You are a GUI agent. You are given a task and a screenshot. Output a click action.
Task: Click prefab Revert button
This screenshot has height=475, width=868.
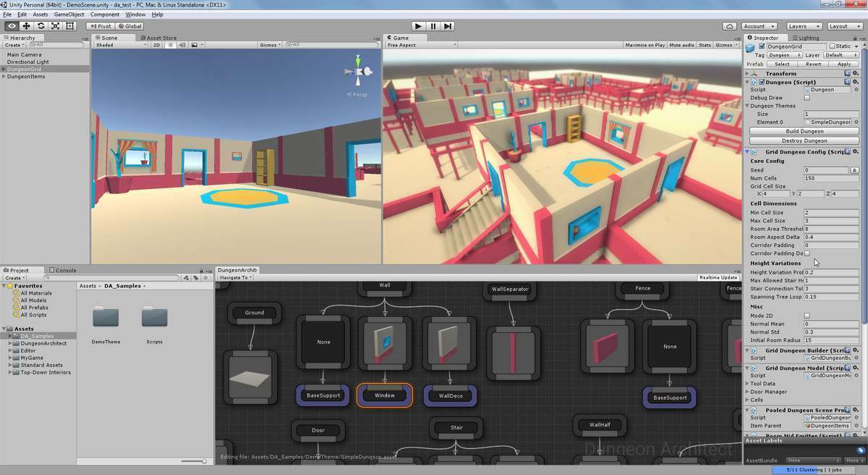pyautogui.click(x=813, y=64)
